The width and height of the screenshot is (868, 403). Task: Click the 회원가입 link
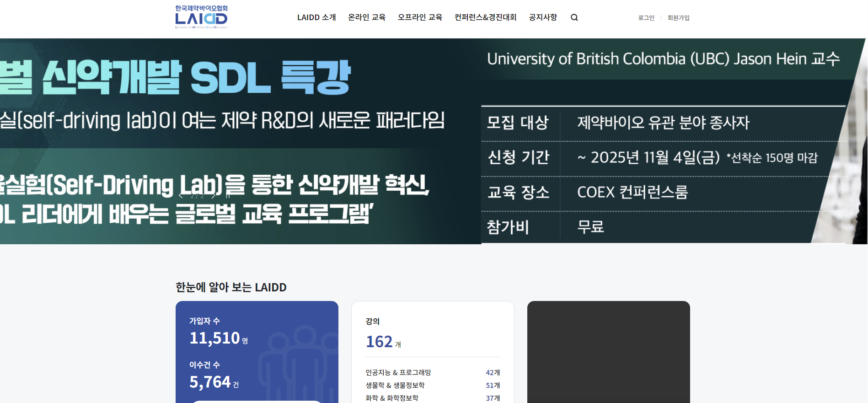point(678,18)
